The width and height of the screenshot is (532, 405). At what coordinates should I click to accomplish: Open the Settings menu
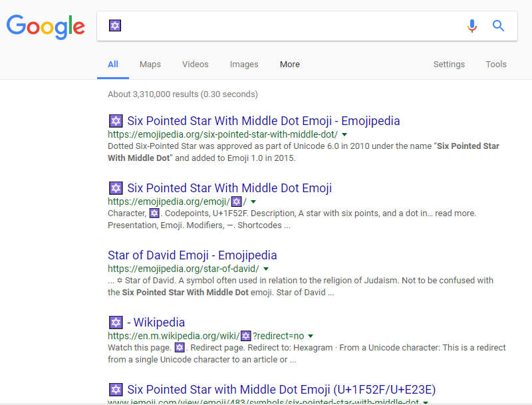[449, 65]
